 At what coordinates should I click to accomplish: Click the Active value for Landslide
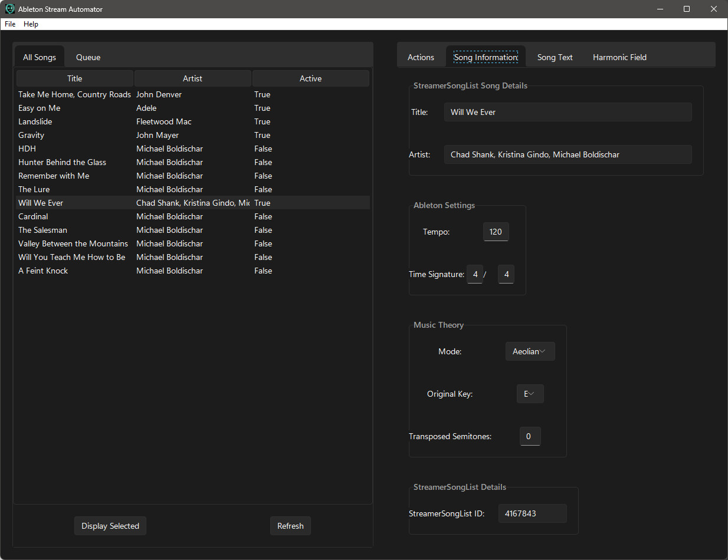[262, 121]
